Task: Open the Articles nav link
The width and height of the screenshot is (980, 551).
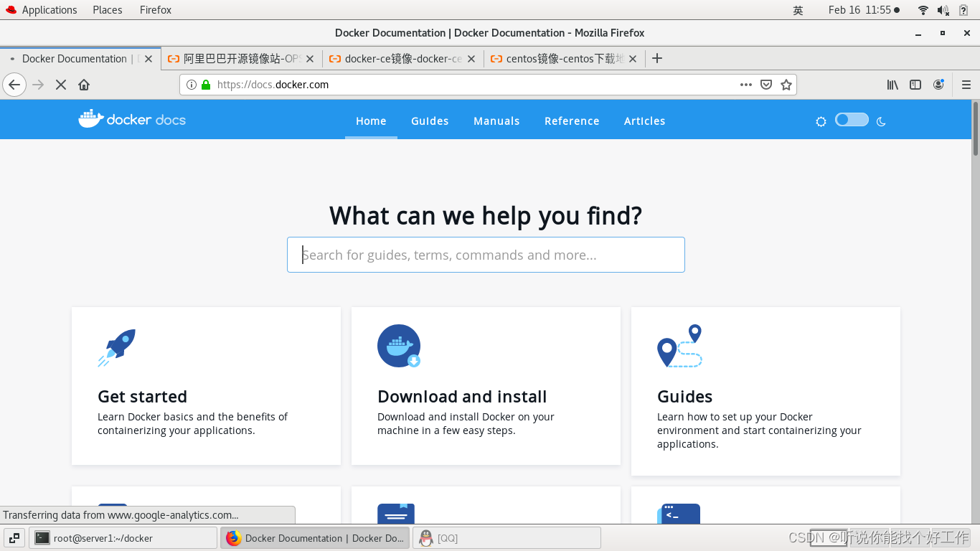Action: [644, 121]
